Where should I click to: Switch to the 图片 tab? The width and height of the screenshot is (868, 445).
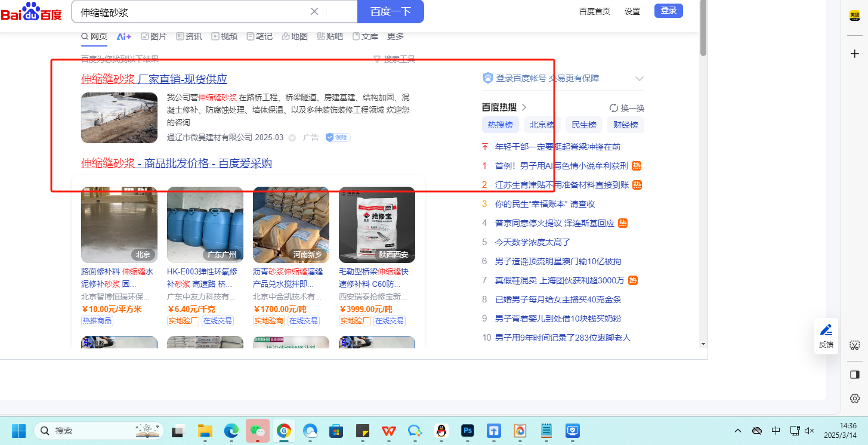click(x=154, y=36)
